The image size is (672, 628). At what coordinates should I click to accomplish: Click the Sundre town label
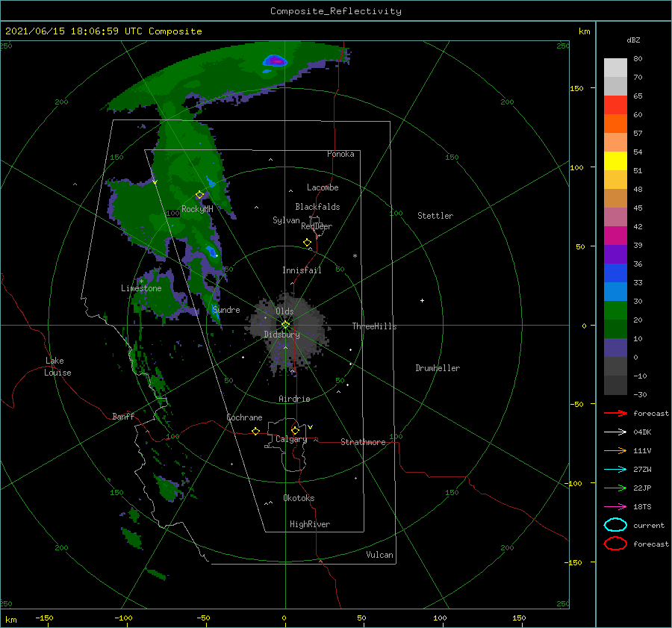[226, 309]
